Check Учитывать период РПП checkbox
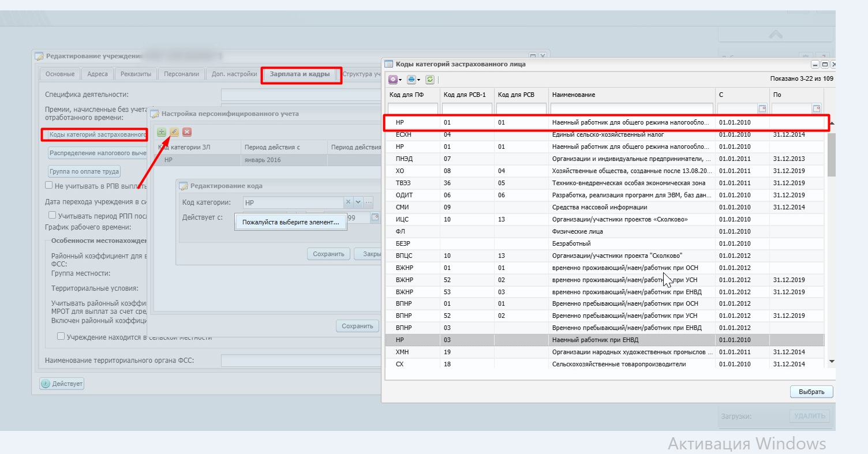Image resolution: width=868 pixels, height=454 pixels. (x=53, y=215)
